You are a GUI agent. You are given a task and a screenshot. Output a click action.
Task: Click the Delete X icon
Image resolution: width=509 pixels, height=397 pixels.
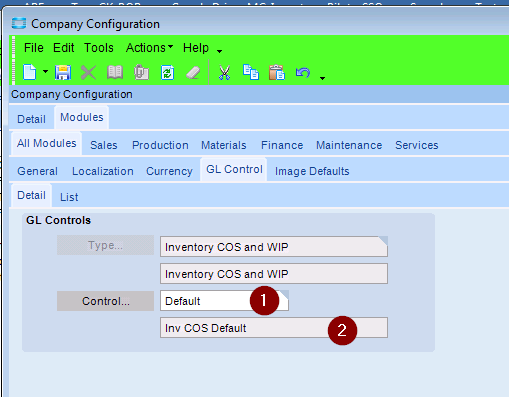(88, 72)
